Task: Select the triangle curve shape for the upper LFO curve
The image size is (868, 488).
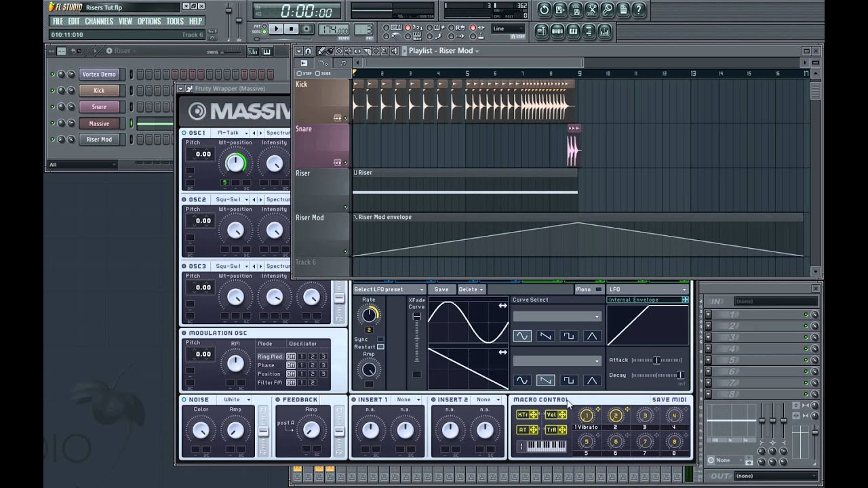Action: point(592,335)
